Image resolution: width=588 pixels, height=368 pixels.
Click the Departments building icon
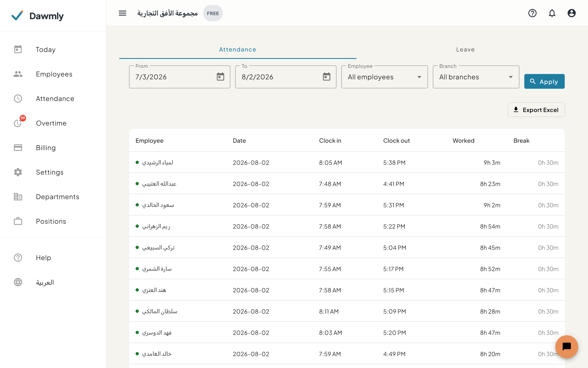18,197
